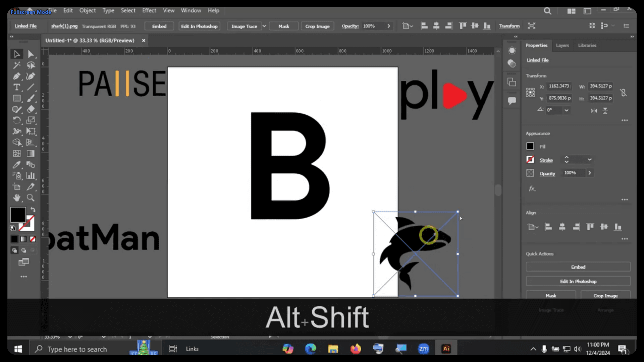Select the Artboard tool
This screenshot has width=644, height=362.
(16, 187)
